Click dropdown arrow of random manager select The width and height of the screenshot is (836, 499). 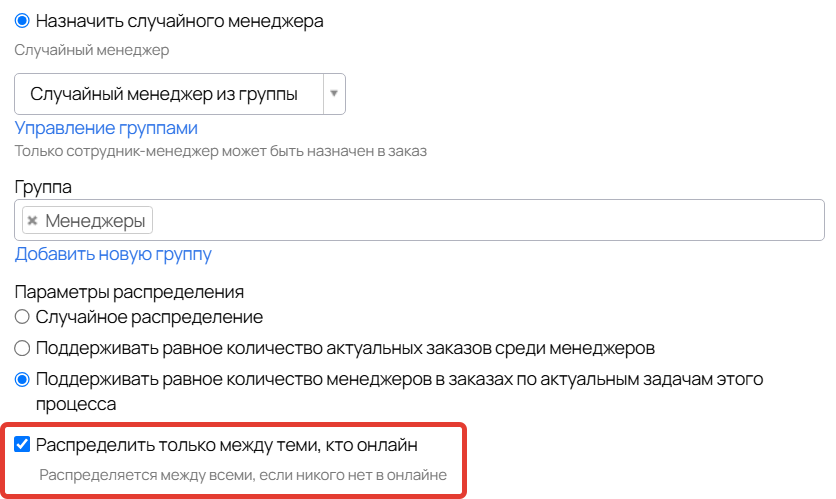pyautogui.click(x=334, y=94)
